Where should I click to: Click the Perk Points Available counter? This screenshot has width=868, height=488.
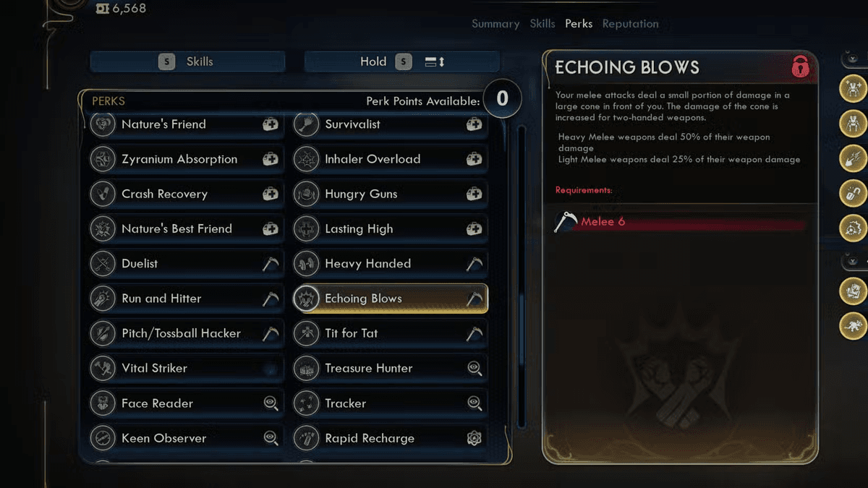[502, 98]
